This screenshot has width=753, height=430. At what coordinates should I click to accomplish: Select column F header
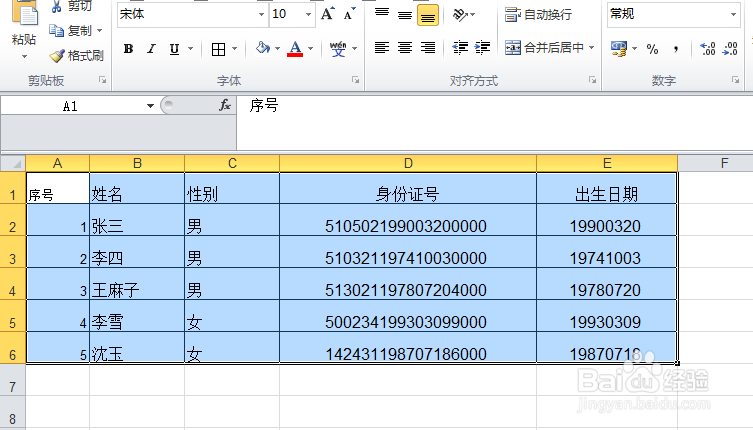tap(724, 163)
